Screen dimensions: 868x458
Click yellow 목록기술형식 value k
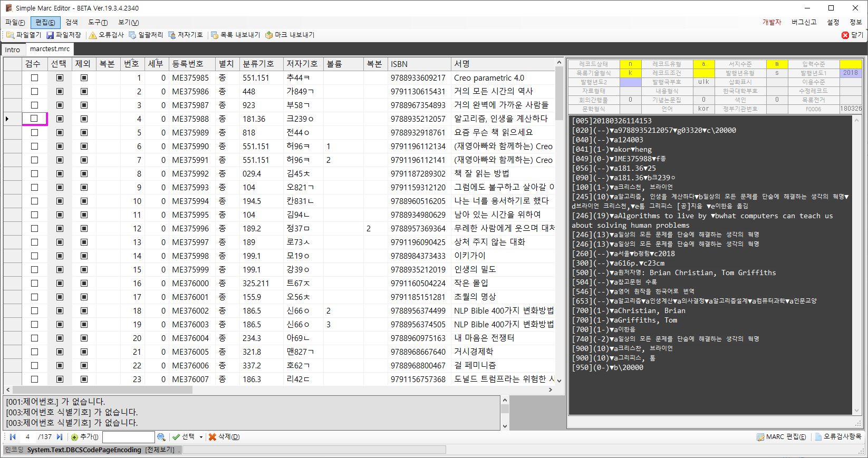[630, 73]
